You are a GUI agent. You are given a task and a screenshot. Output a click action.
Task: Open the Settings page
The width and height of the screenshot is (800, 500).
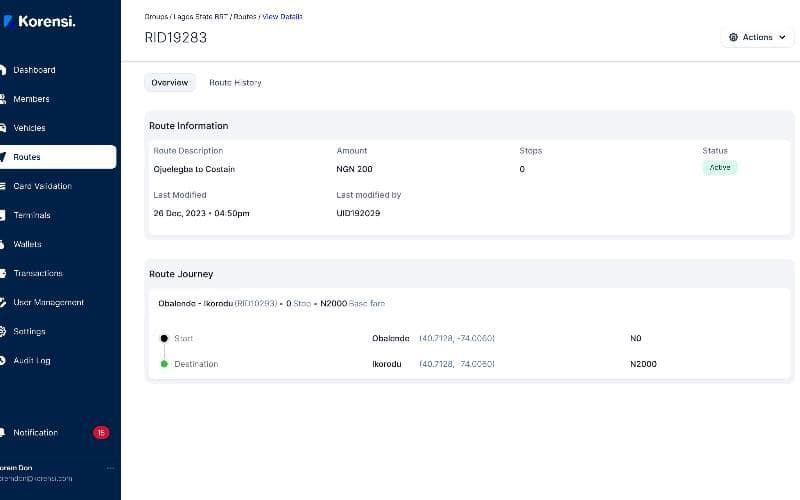29,332
